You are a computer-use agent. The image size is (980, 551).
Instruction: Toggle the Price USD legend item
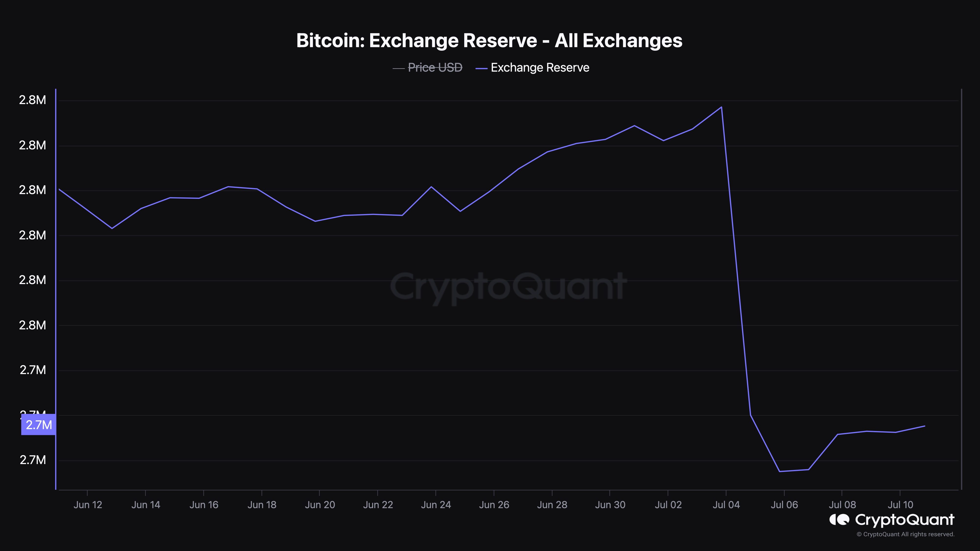point(435,68)
